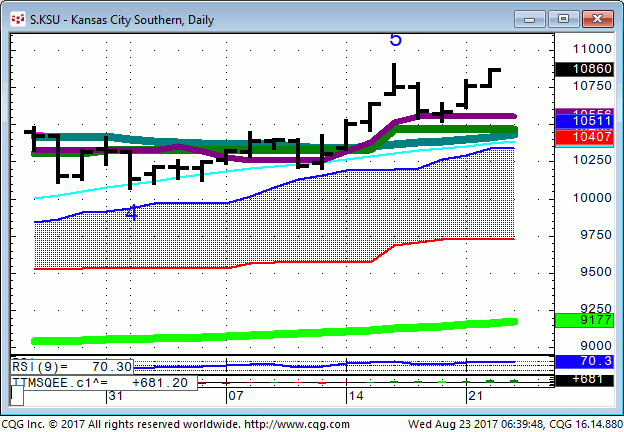The height and width of the screenshot is (432, 624).
Task: Click the last price bar on the chart
Action: (x=490, y=78)
